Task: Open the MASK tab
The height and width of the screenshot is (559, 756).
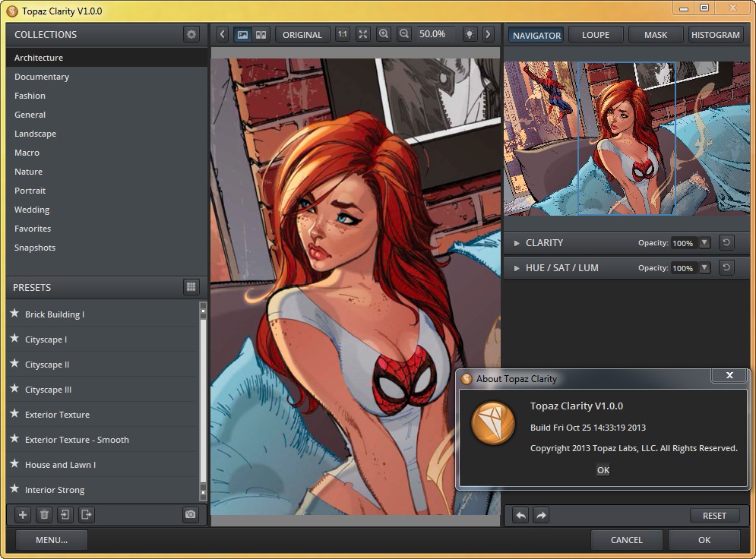Action: coord(655,35)
